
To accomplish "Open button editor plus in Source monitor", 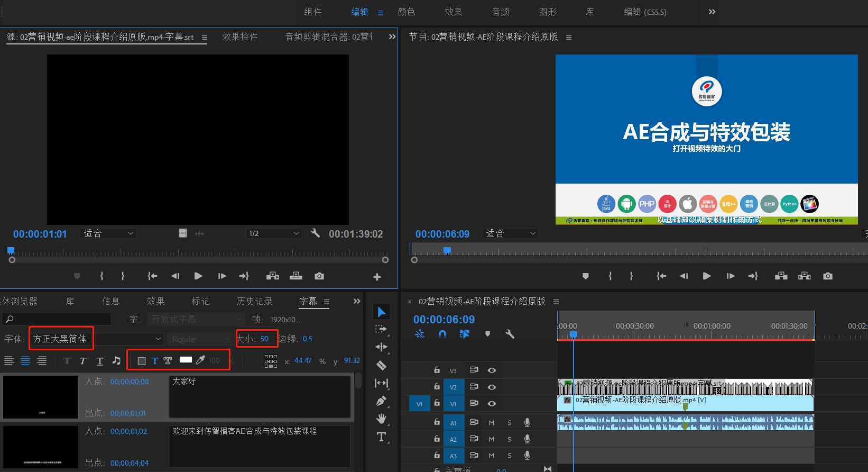I will tap(377, 277).
